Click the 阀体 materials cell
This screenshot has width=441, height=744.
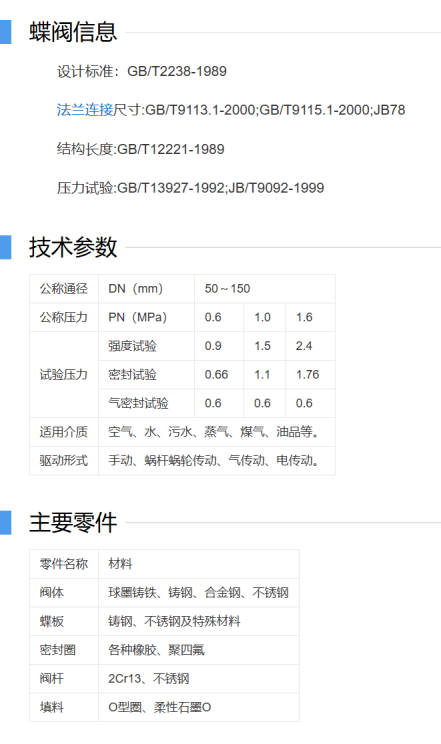199,593
